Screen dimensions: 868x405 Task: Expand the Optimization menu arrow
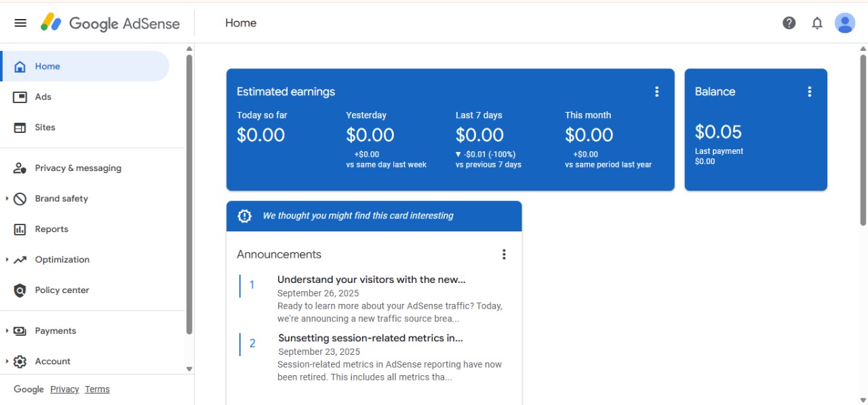click(7, 260)
